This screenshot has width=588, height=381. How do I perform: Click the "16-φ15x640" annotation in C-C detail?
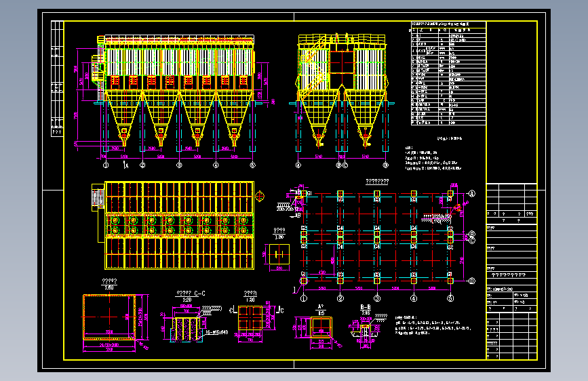(216, 332)
